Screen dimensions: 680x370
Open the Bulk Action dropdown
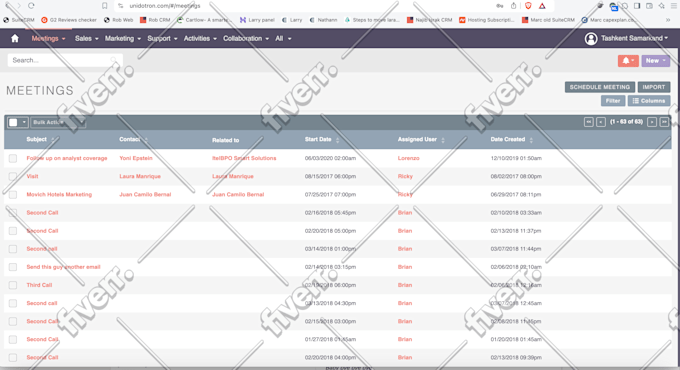click(x=58, y=122)
